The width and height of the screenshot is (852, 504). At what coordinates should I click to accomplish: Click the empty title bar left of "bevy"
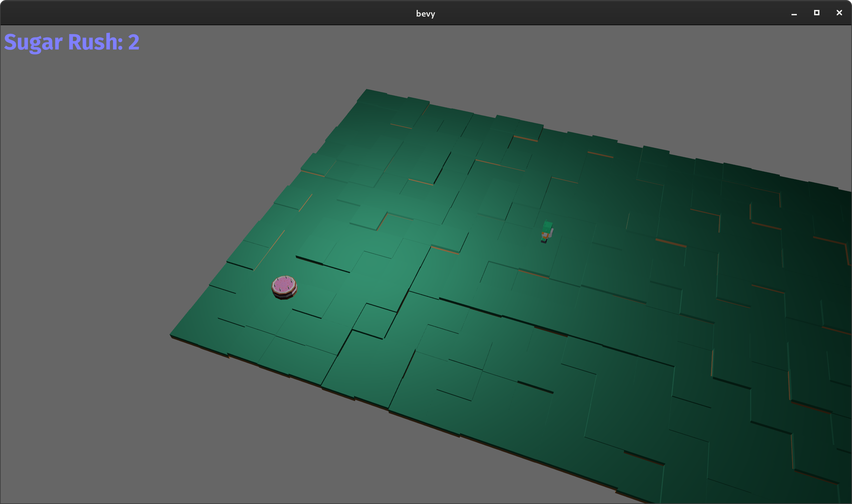tap(204, 14)
